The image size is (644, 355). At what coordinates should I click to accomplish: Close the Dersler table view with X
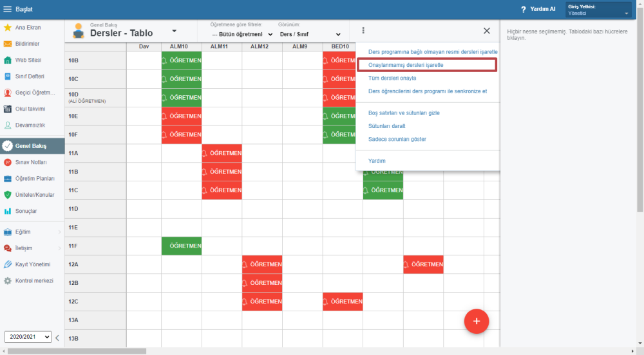(x=487, y=31)
